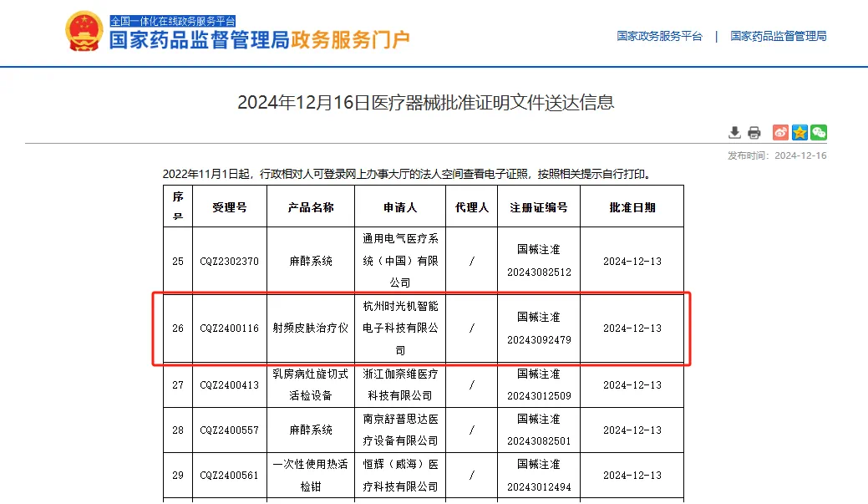Click registration number 国械注准20243082512

pos(539,261)
